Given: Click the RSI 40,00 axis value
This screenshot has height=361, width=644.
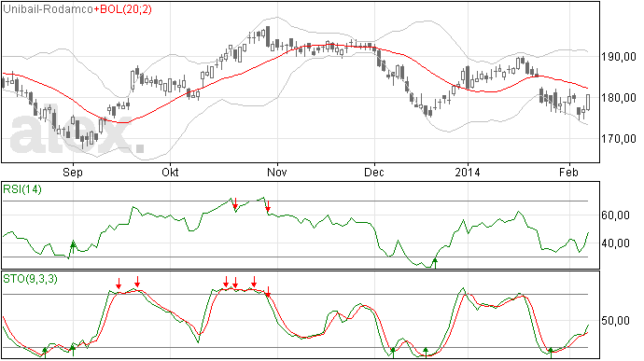Looking at the screenshot, I should tap(616, 243).
